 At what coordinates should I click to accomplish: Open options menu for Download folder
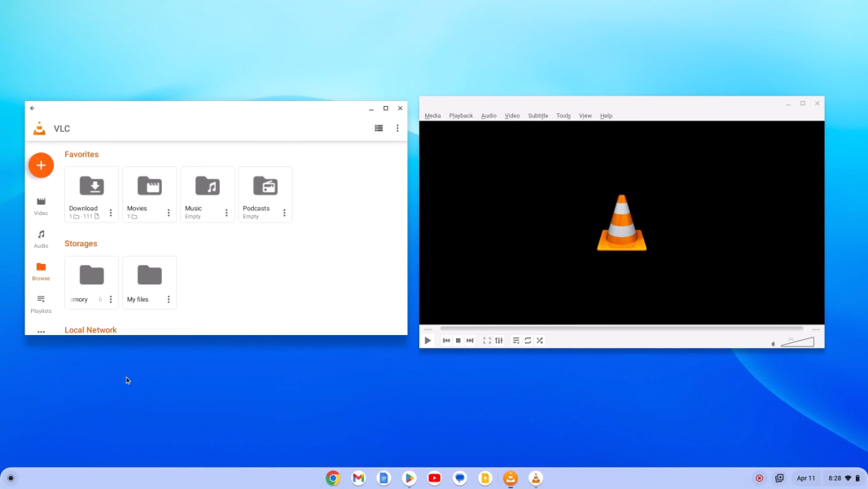111,213
